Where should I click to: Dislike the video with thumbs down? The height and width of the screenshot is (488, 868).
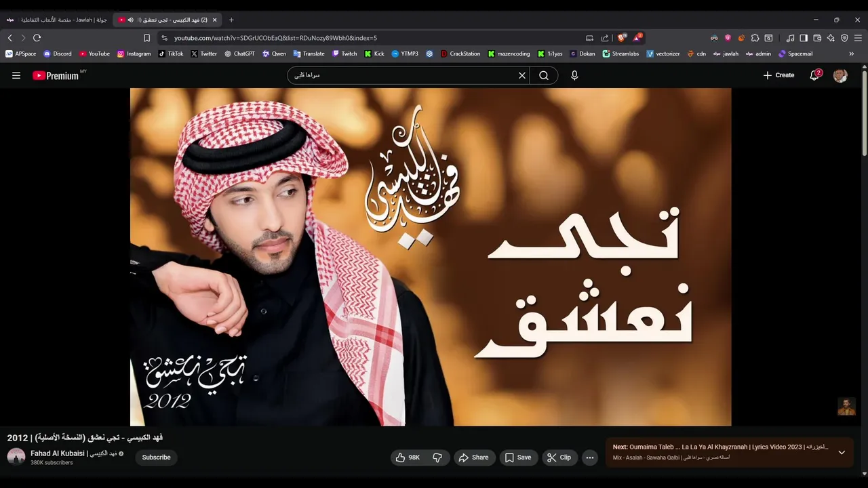pos(437,457)
